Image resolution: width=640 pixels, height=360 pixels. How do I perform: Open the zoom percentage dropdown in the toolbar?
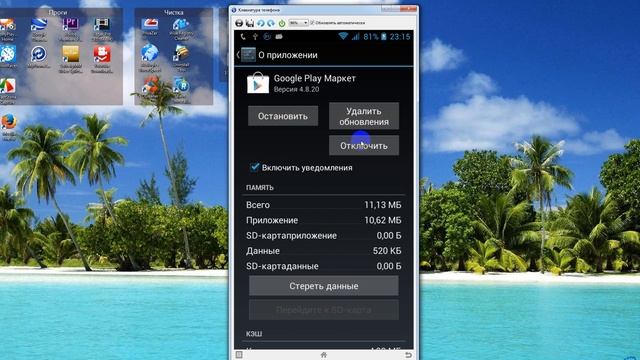point(298,23)
